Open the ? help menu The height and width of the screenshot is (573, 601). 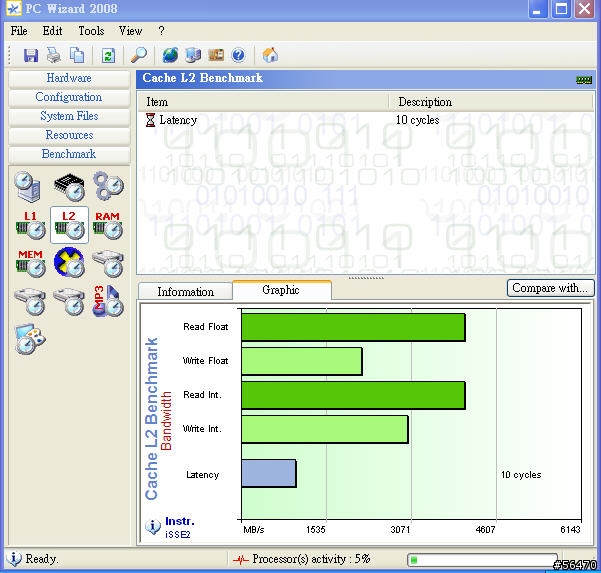pyautogui.click(x=161, y=31)
